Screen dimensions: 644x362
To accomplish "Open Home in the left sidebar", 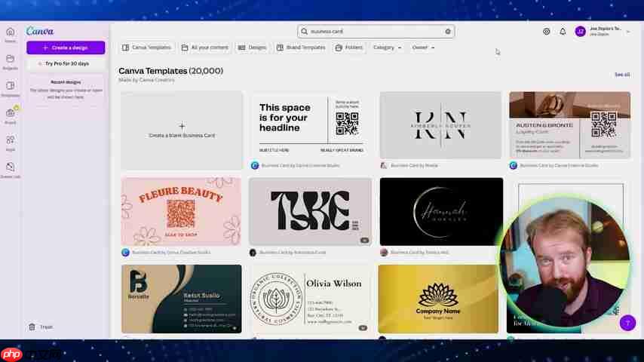I will point(11,35).
